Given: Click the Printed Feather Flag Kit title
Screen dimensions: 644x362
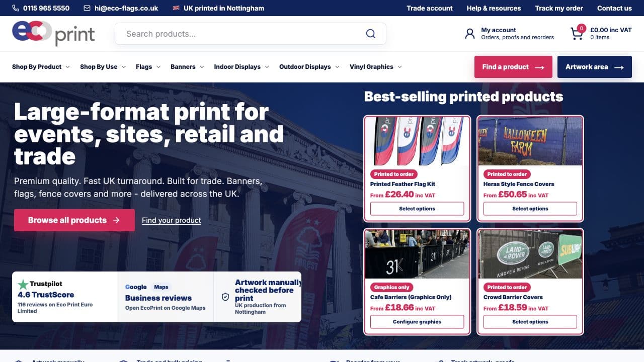Looking at the screenshot, I should point(403,184).
